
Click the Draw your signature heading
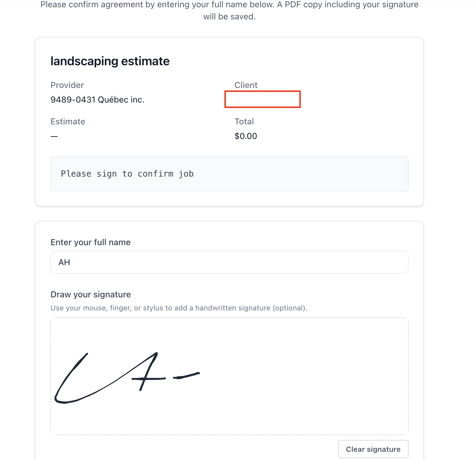point(90,294)
